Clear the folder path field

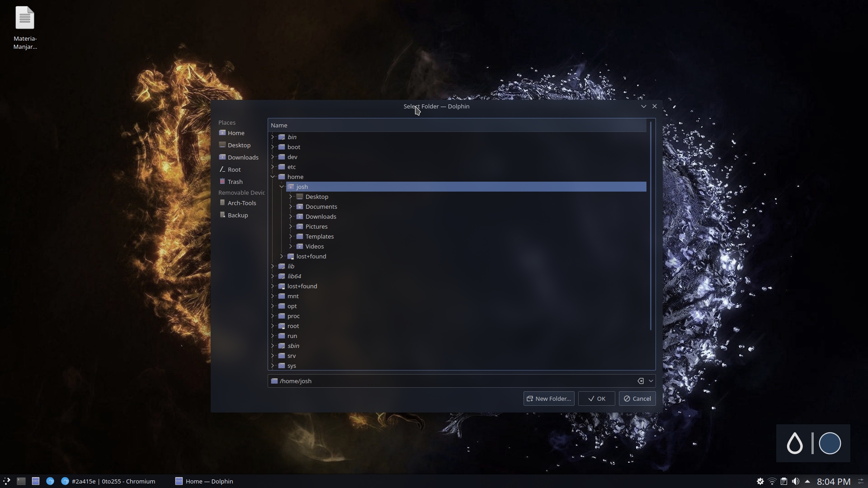[641, 381]
